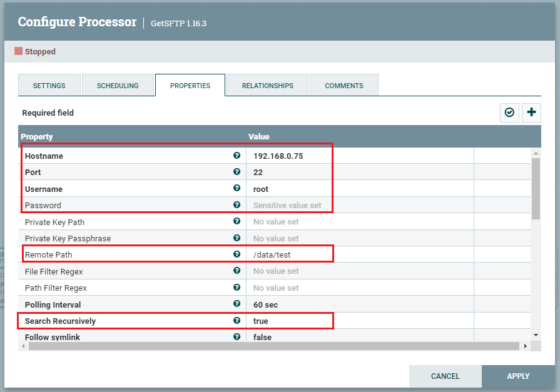Click the verify properties checkmark icon

pyautogui.click(x=509, y=113)
